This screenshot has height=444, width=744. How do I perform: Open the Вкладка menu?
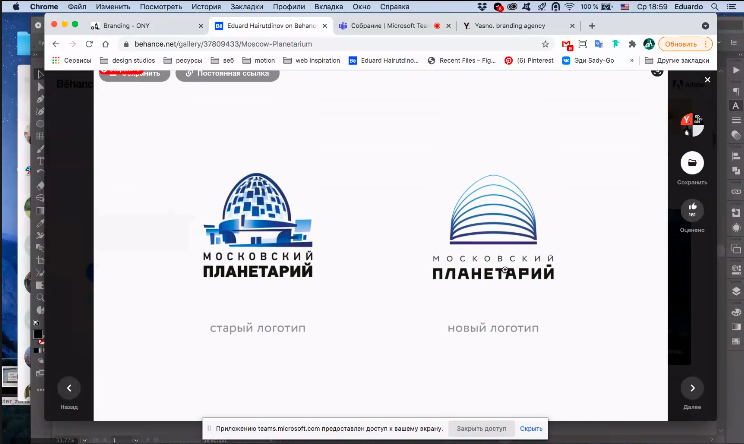329,7
